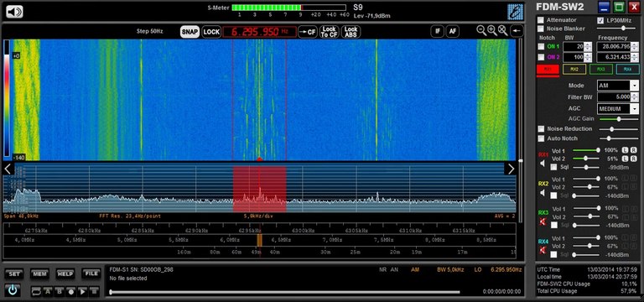Toggle RX1 squelch checkbox
Screen dimensions: 644x302
[x=554, y=167]
